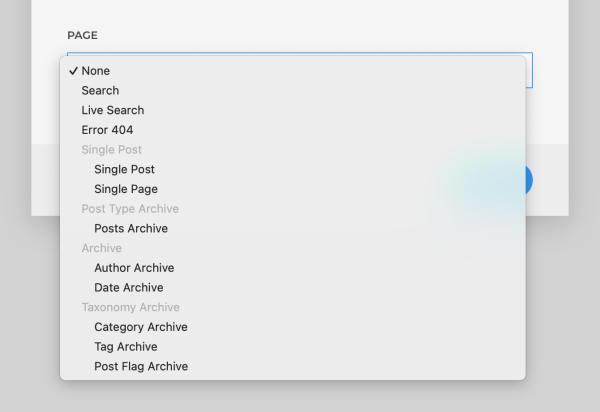Select the Date Archive option
600x412 pixels.
(129, 288)
